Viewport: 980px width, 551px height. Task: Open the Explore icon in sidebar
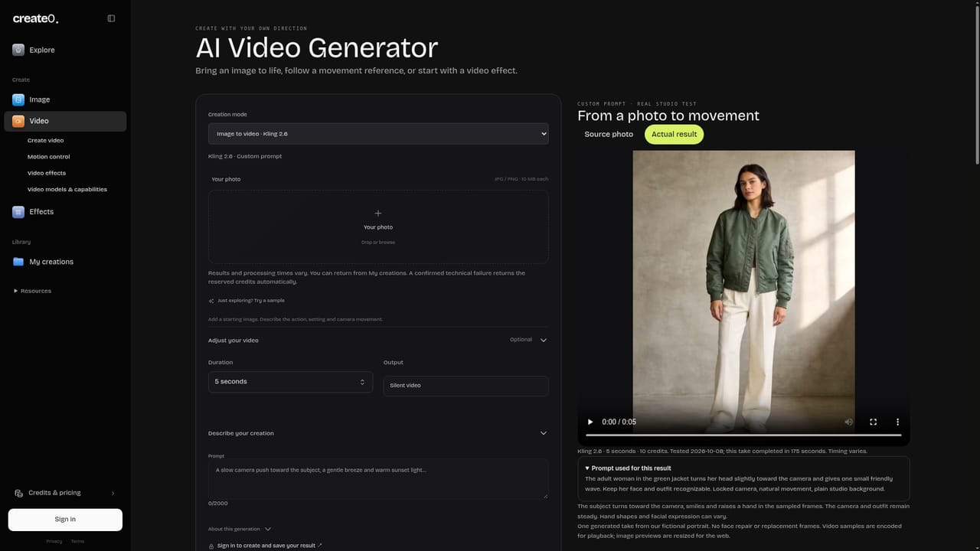18,50
